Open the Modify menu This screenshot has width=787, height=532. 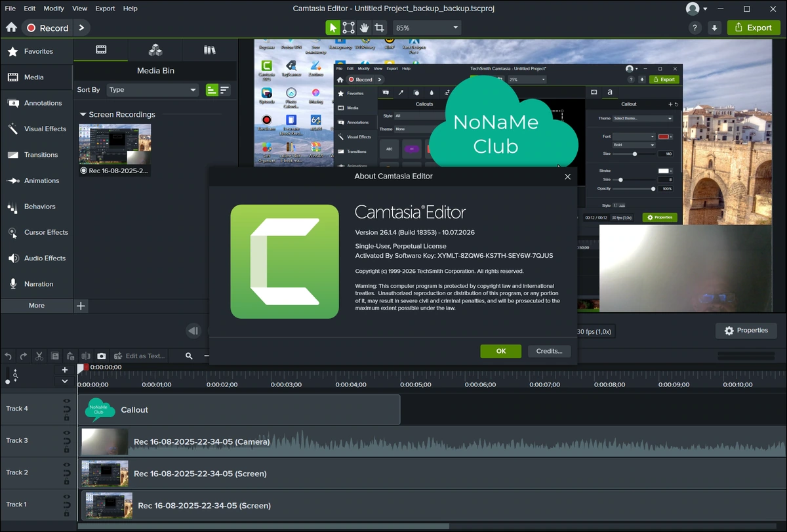point(54,9)
